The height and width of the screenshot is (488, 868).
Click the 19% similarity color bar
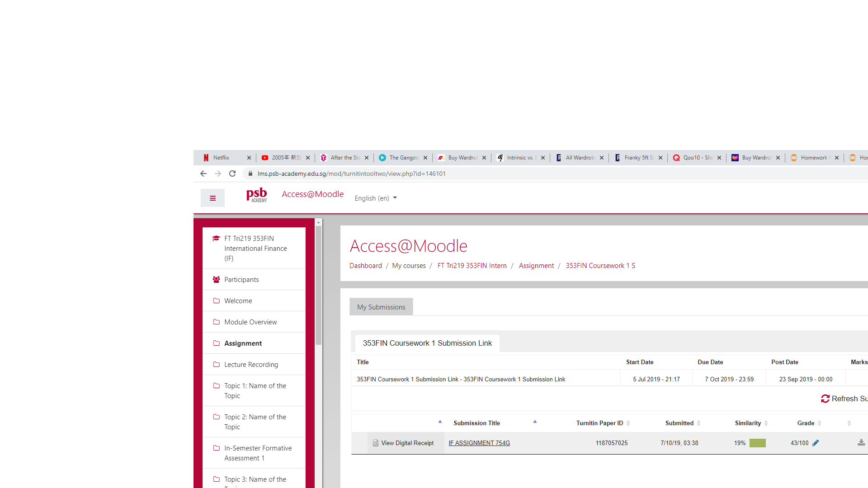757,443
